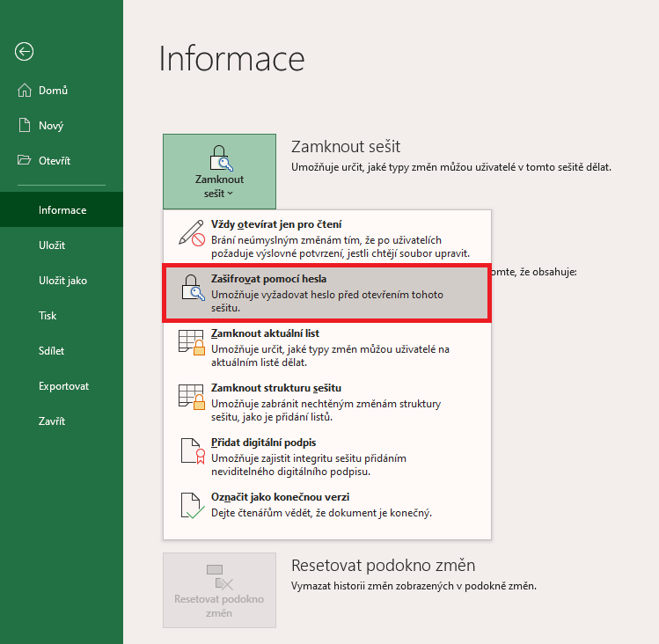
Task: Click the Nový blank document icon
Action: [x=25, y=125]
